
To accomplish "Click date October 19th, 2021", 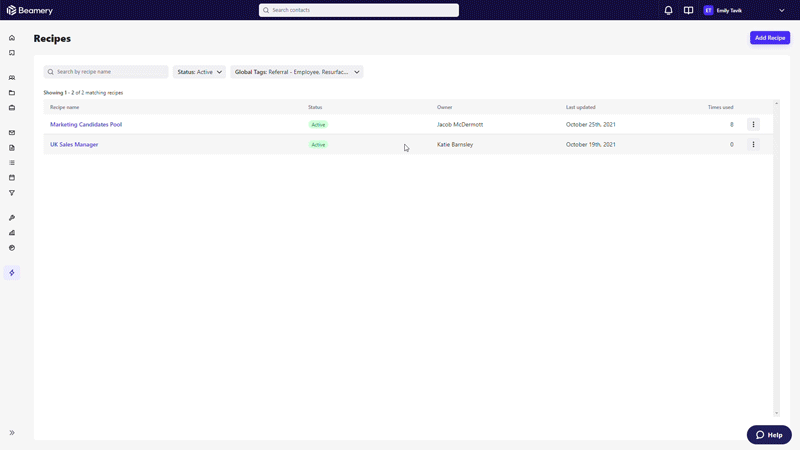I will tap(591, 144).
